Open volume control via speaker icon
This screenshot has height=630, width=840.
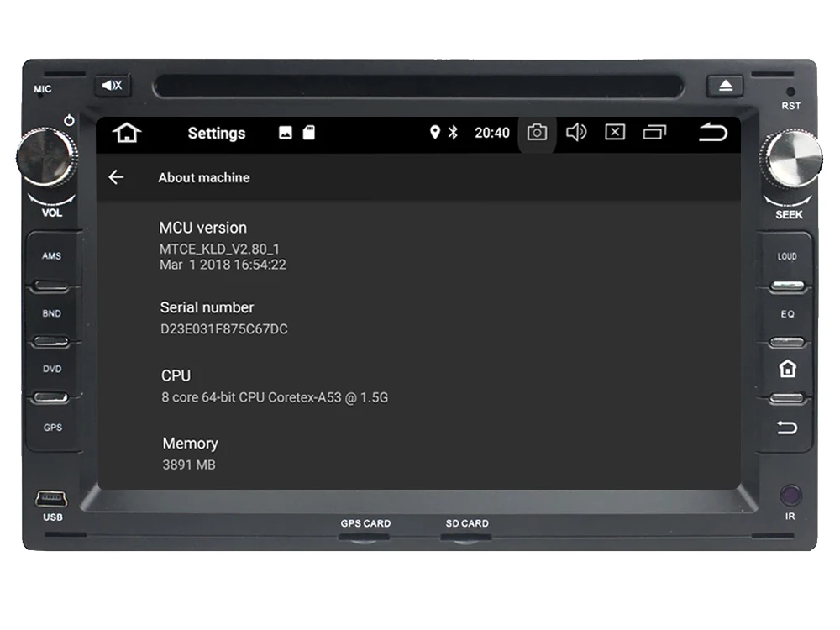[x=576, y=133]
